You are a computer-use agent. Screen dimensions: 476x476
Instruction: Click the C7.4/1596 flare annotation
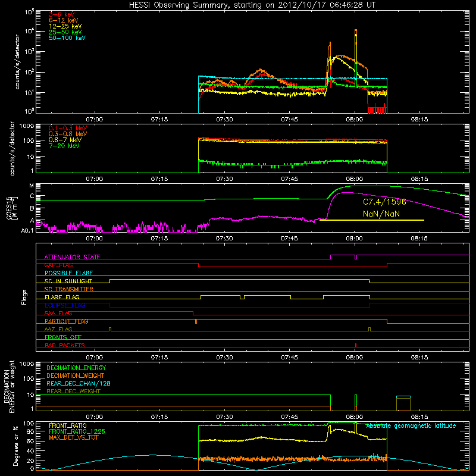point(384,202)
